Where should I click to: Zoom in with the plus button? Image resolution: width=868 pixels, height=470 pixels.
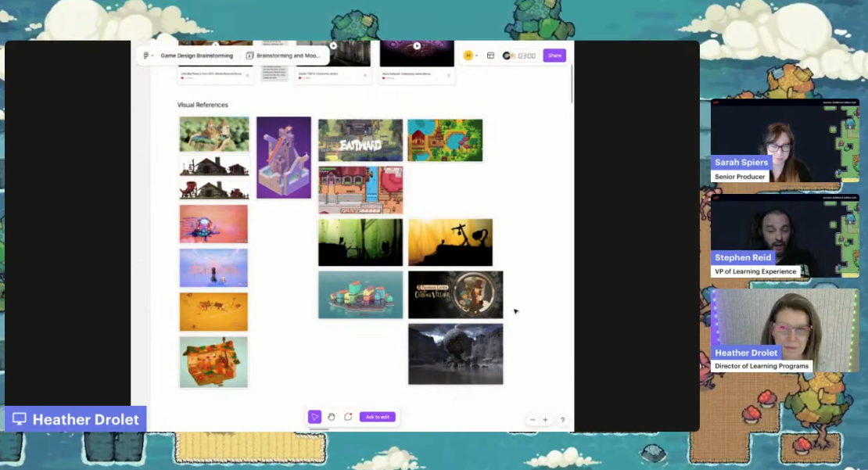(545, 420)
